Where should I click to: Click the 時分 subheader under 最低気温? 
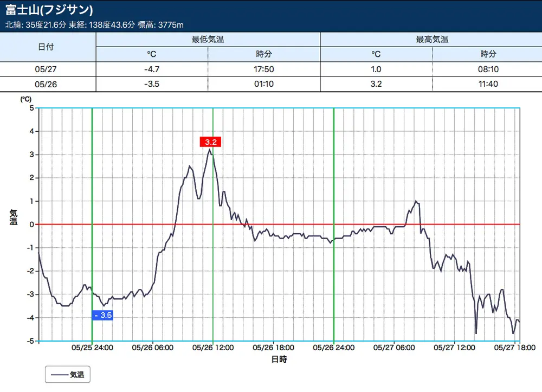click(x=264, y=54)
